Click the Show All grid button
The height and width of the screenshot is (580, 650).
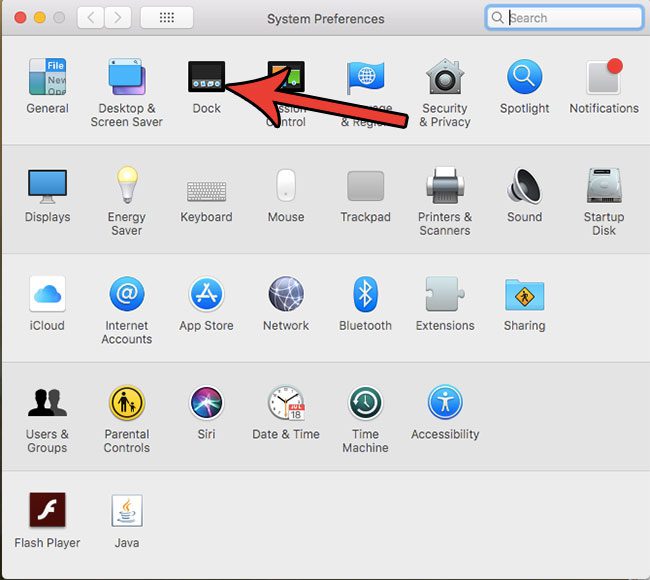[x=167, y=18]
